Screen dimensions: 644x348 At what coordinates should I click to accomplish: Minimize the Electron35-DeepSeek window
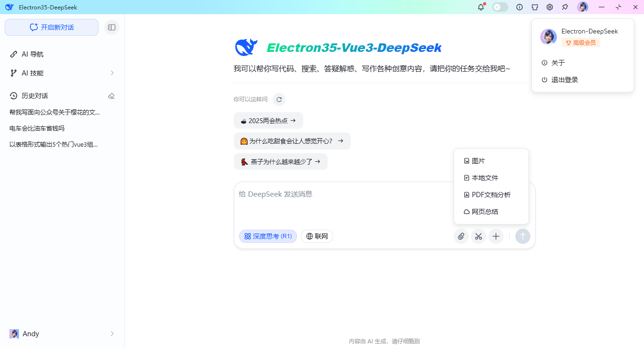click(602, 7)
